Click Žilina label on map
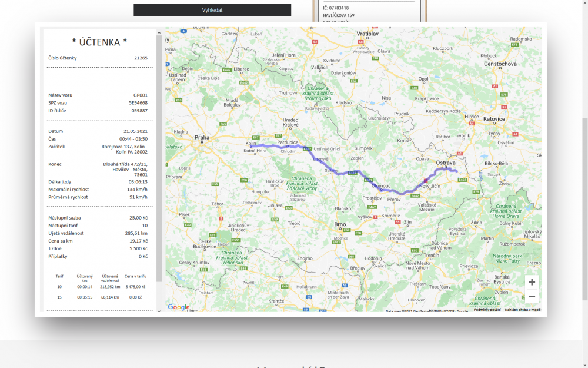 pos(476,223)
